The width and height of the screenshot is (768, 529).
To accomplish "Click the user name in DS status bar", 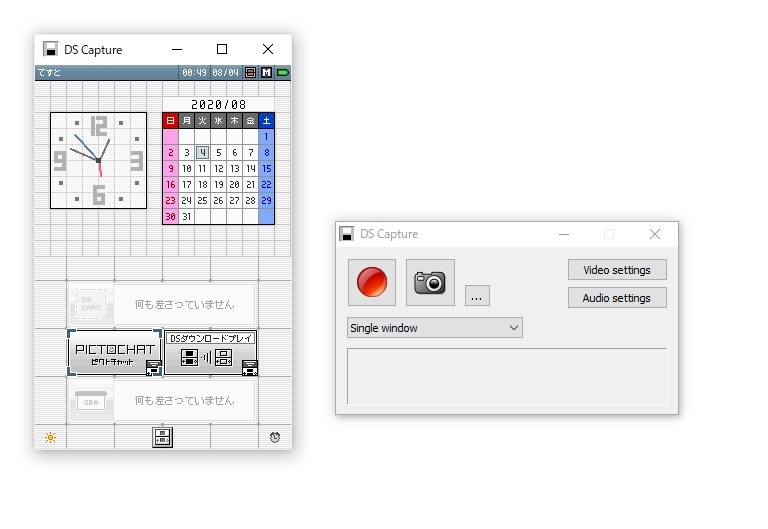I will click(49, 72).
